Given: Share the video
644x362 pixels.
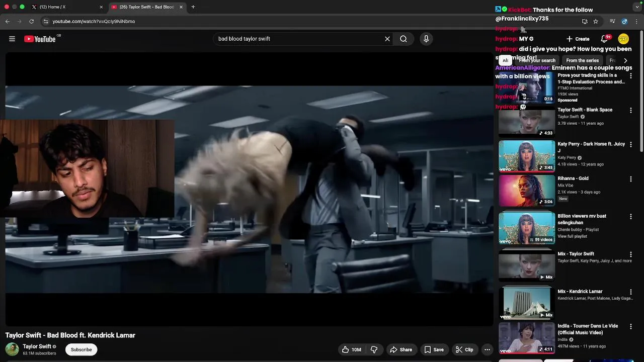Looking at the screenshot, I should (401, 349).
